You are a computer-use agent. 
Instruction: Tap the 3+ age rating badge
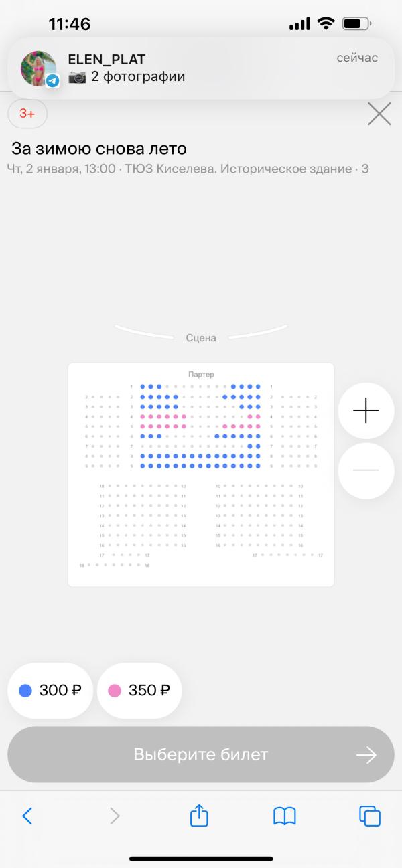point(27,114)
